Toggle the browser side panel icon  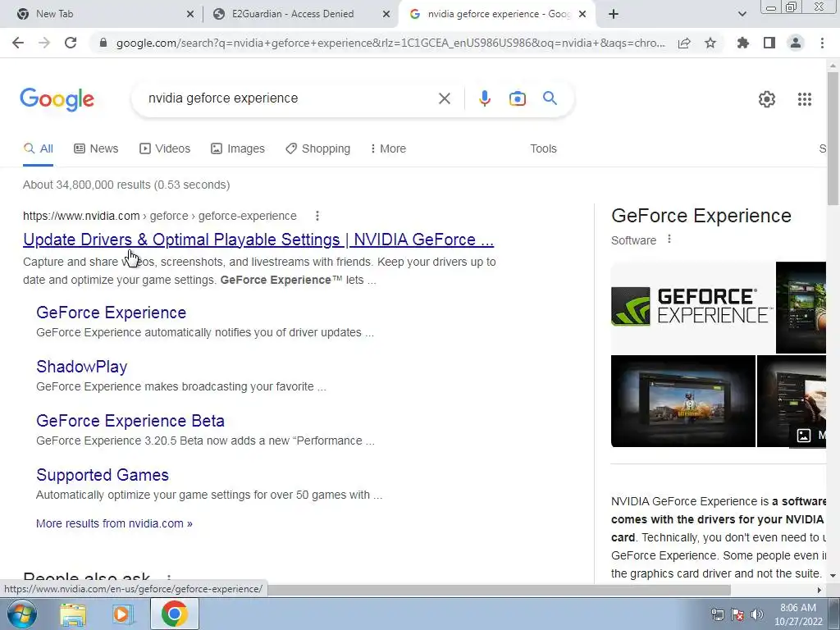coord(769,43)
